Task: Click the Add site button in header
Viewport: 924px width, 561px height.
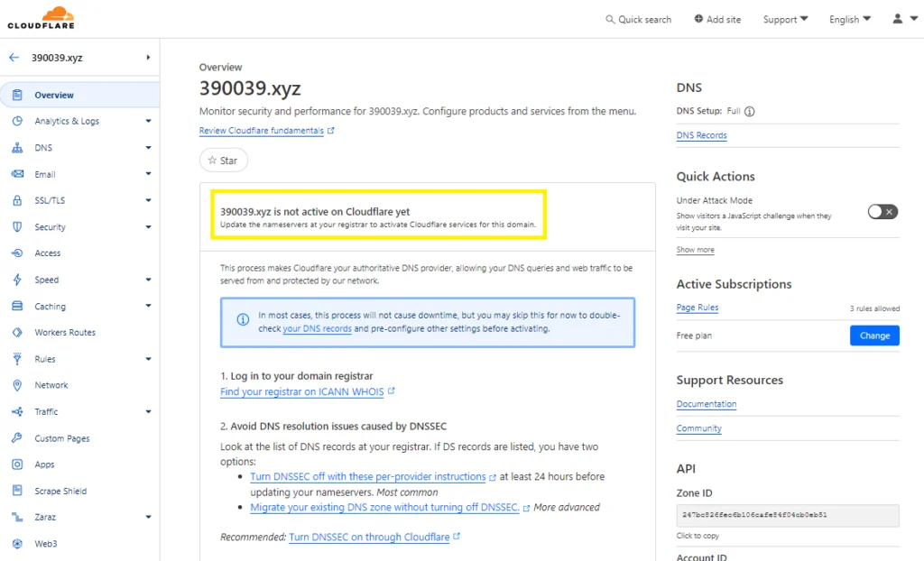Action: coord(717,20)
